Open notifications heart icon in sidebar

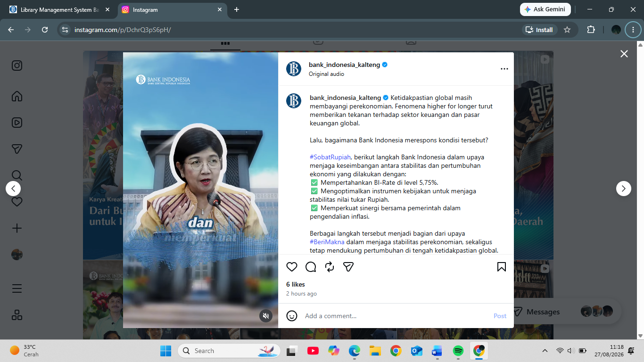click(17, 202)
